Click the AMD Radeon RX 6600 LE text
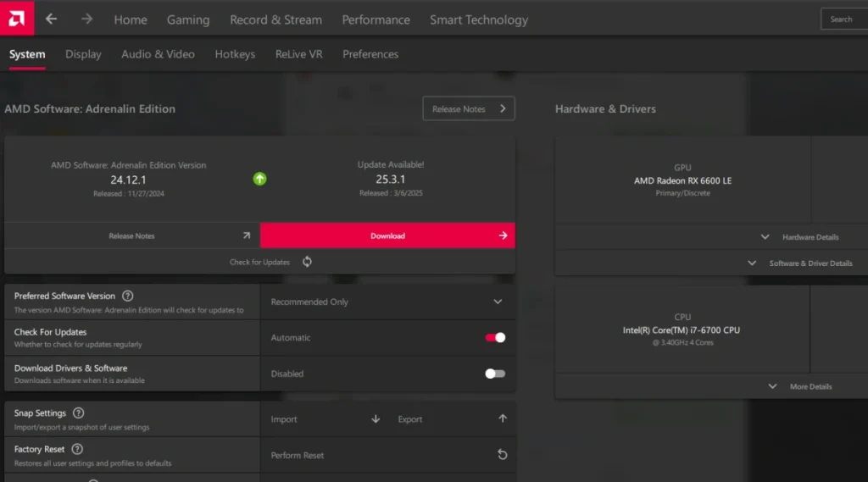The image size is (868, 482). pos(682,180)
